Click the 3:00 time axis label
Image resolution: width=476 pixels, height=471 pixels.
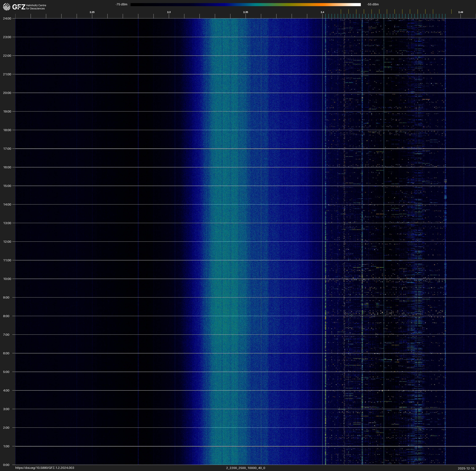click(6, 409)
